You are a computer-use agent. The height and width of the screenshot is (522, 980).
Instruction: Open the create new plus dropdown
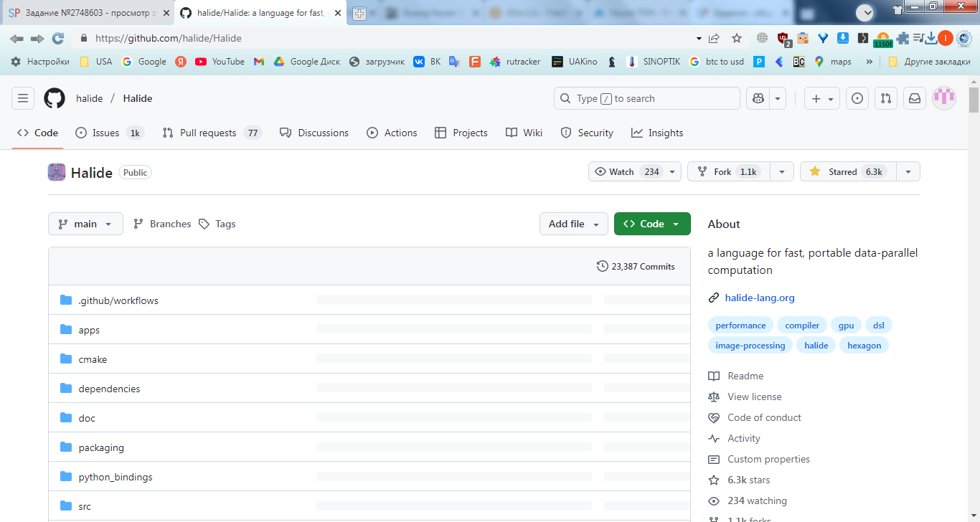(822, 98)
